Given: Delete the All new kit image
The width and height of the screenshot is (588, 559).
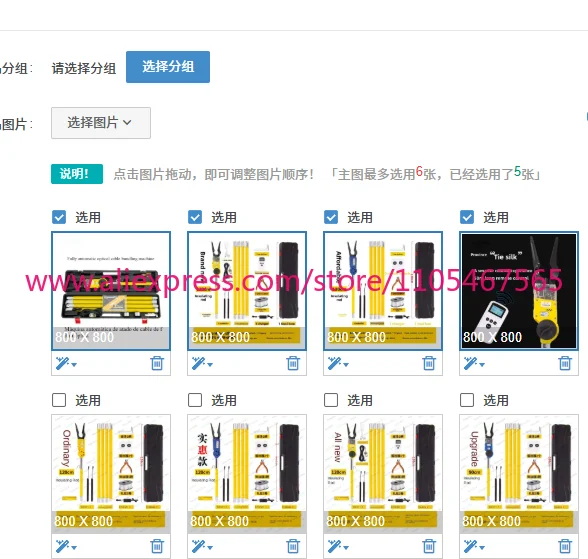Looking at the screenshot, I should 429,546.
